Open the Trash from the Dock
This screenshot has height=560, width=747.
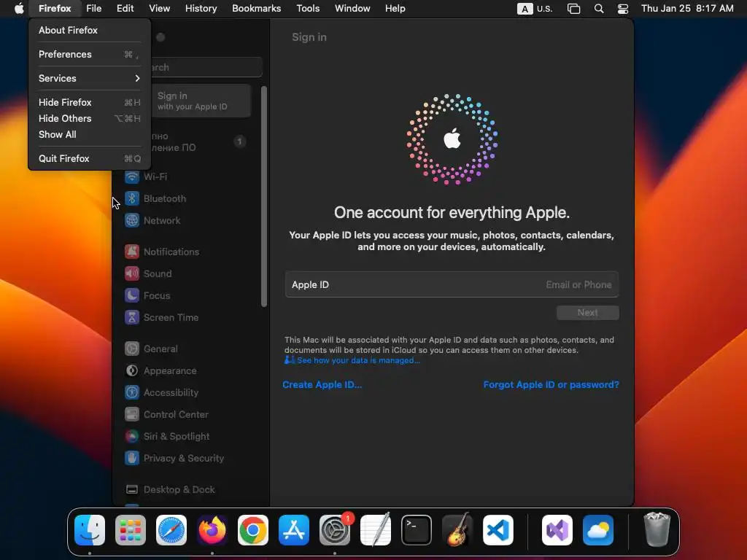coord(657,529)
